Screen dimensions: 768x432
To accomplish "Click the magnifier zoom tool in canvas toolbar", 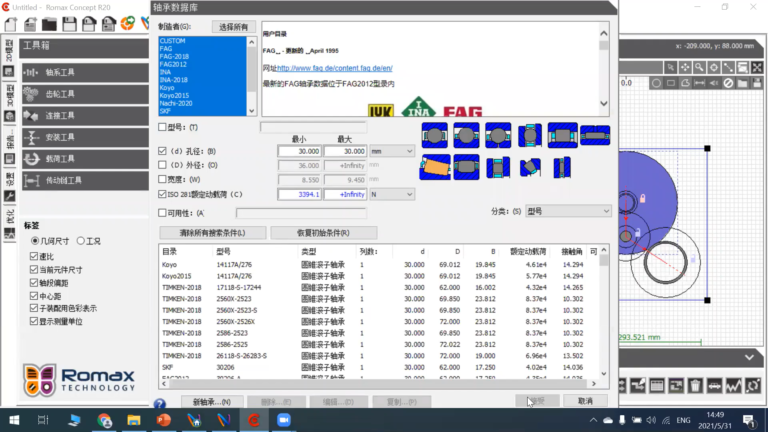I will click(699, 68).
